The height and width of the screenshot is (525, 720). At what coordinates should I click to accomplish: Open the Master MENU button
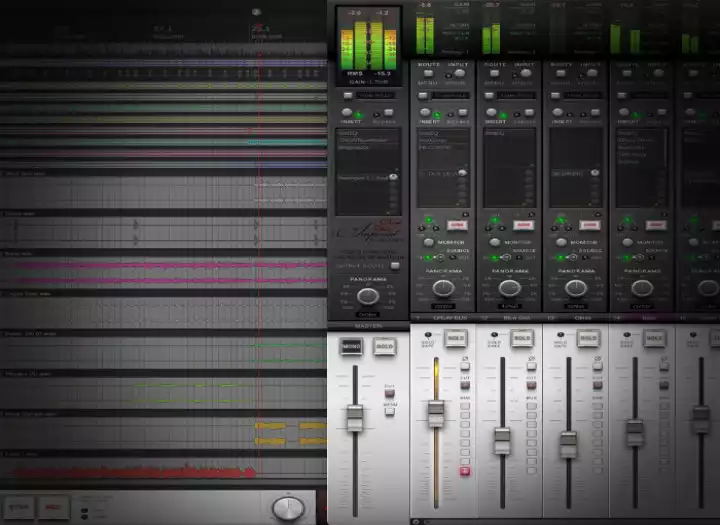[x=389, y=411]
